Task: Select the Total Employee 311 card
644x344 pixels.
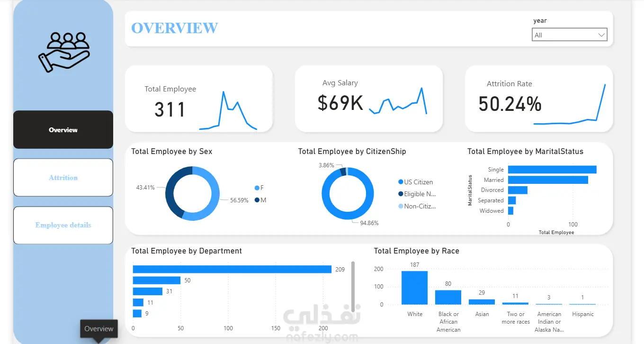Action: (199, 99)
